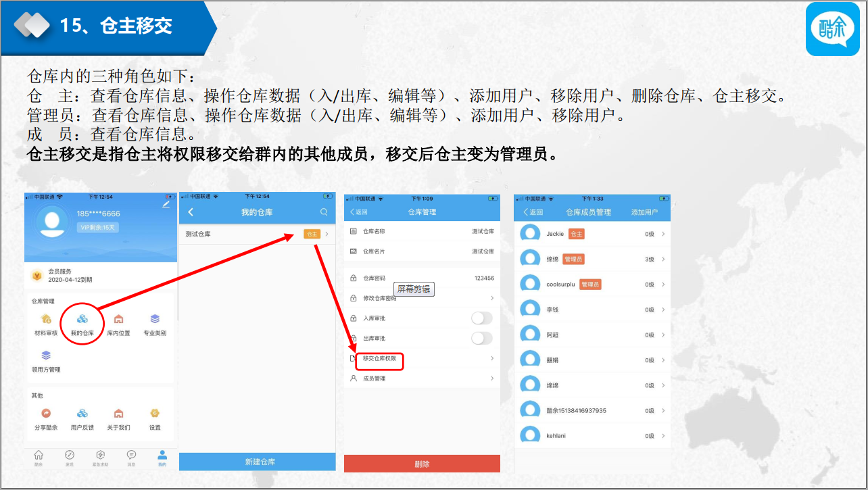Open 专业类别 icon

pos(155,319)
